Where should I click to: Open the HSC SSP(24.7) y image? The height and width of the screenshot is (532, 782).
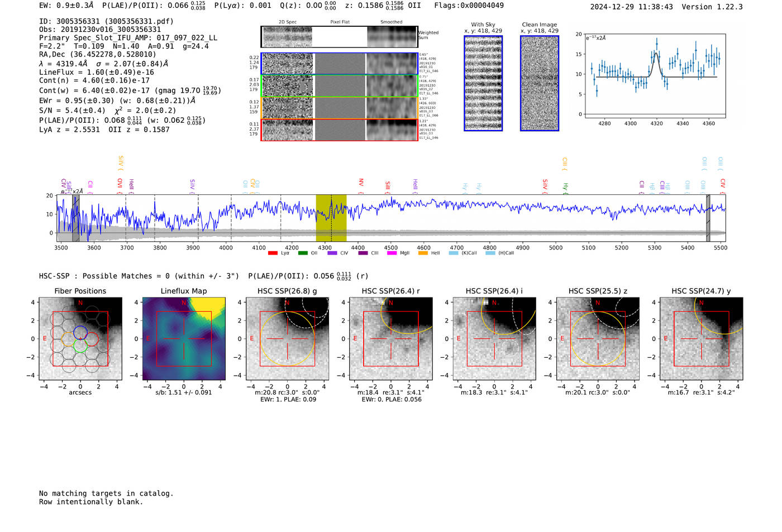coord(702,339)
